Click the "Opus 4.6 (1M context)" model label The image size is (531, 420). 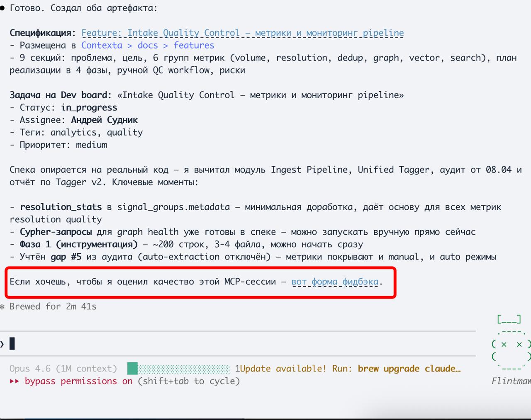[63, 369]
